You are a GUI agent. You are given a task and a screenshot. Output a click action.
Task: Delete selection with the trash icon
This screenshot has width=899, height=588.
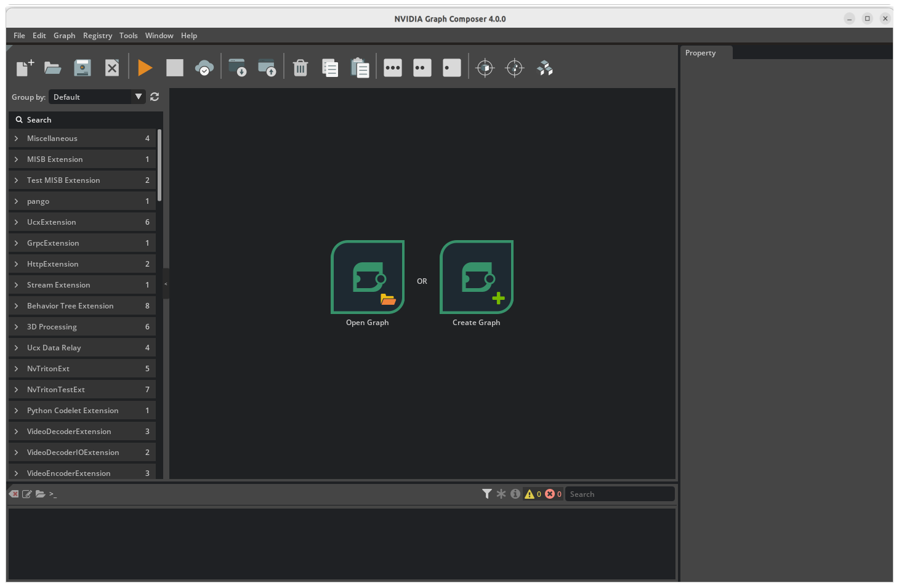point(300,68)
